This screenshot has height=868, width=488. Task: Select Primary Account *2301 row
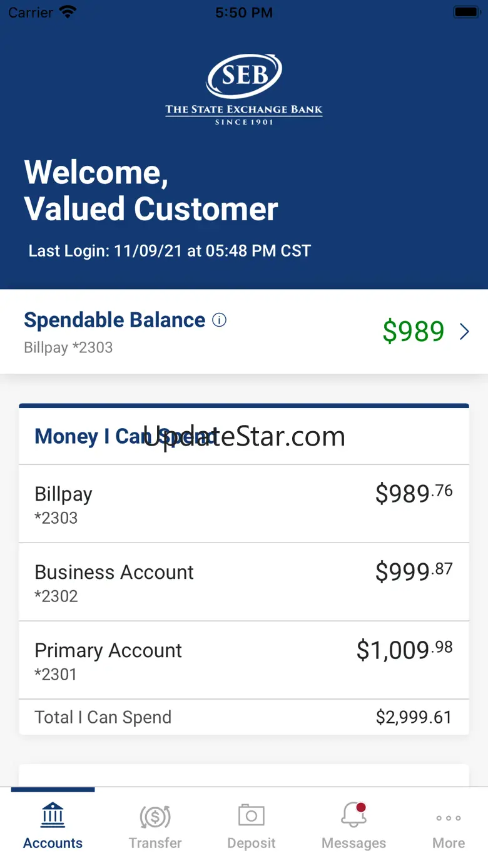(x=244, y=660)
